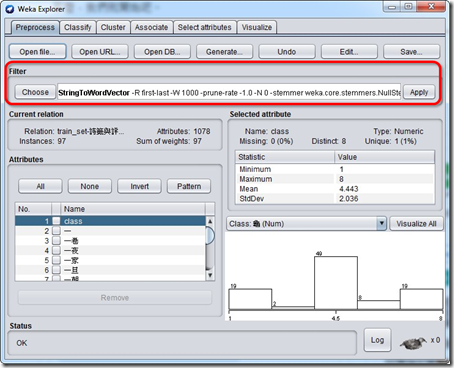
Task: Click the Name column header in attributes
Action: (133, 209)
